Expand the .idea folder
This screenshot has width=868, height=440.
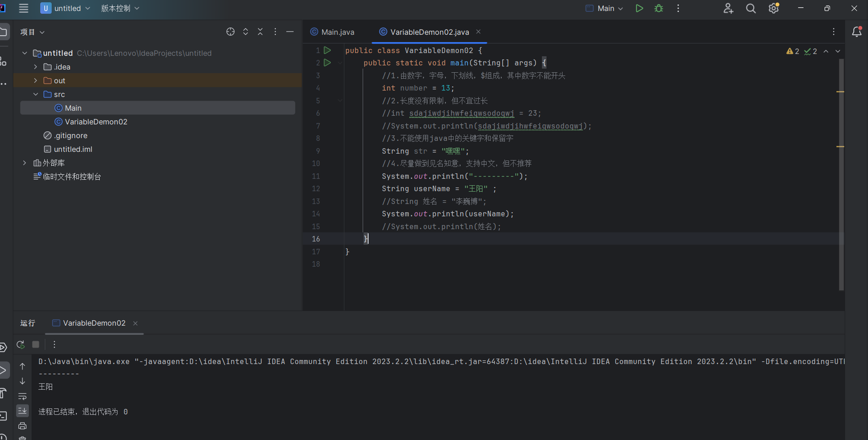[x=36, y=67]
